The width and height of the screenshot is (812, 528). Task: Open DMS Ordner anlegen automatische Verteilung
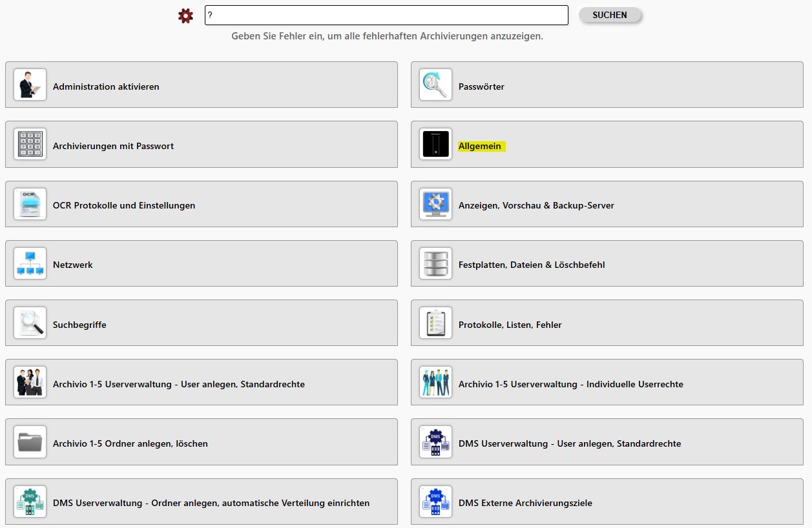coord(211,503)
